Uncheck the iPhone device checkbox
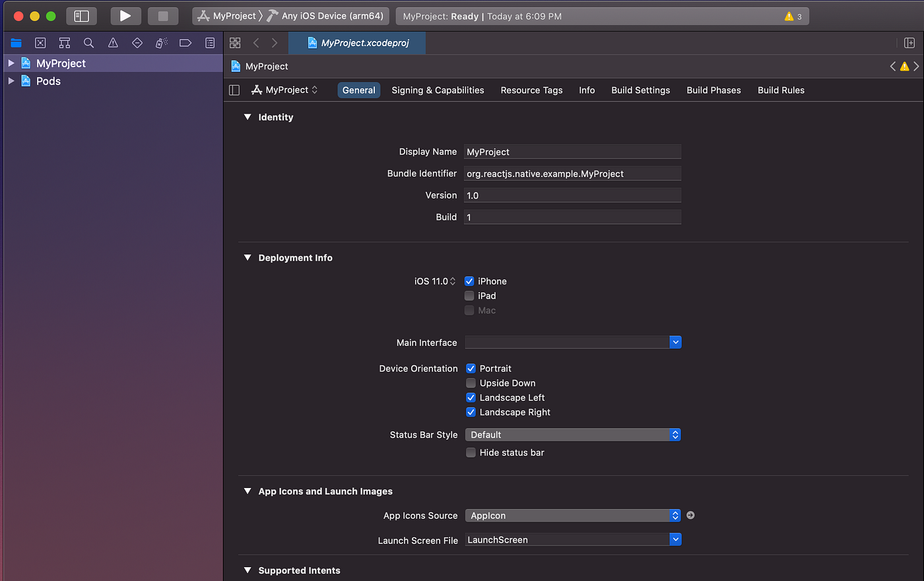924x581 pixels. [469, 281]
